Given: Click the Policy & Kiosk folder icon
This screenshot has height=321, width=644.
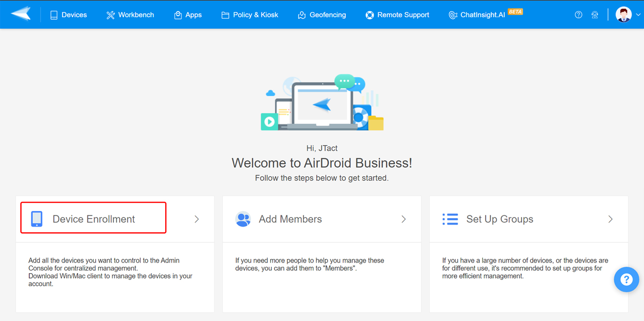Looking at the screenshot, I should (x=225, y=15).
